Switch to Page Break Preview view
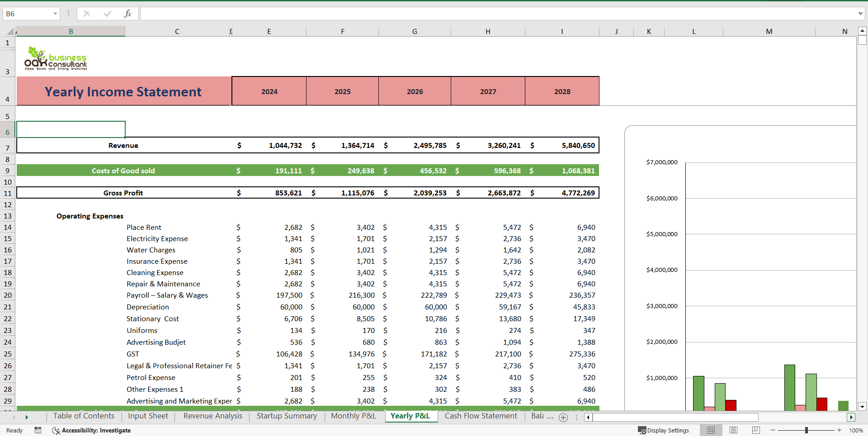Image resolution: width=868 pixels, height=437 pixels. 756,430
